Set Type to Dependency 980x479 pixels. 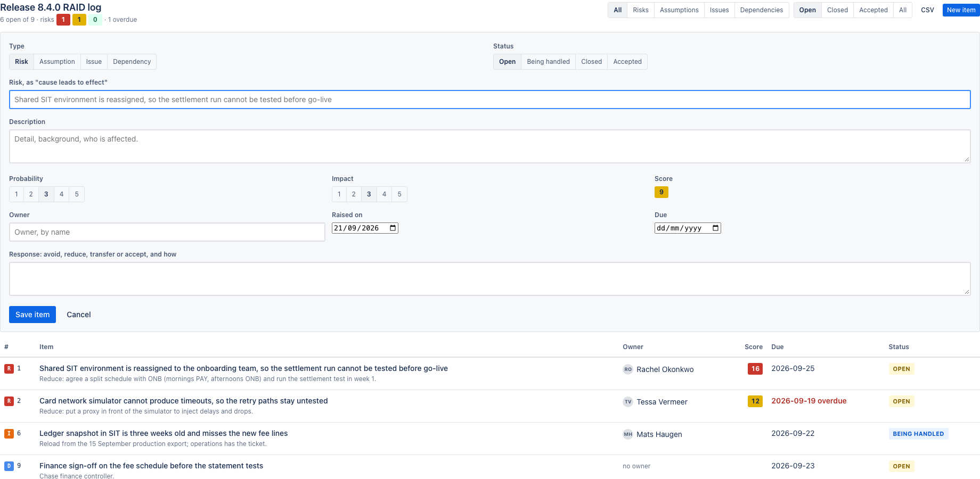pos(132,62)
